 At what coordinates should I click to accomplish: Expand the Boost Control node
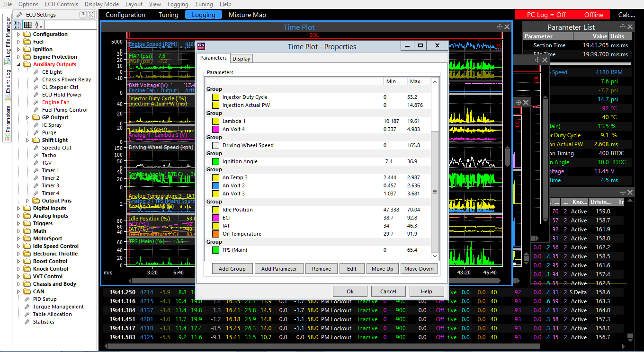coord(19,261)
